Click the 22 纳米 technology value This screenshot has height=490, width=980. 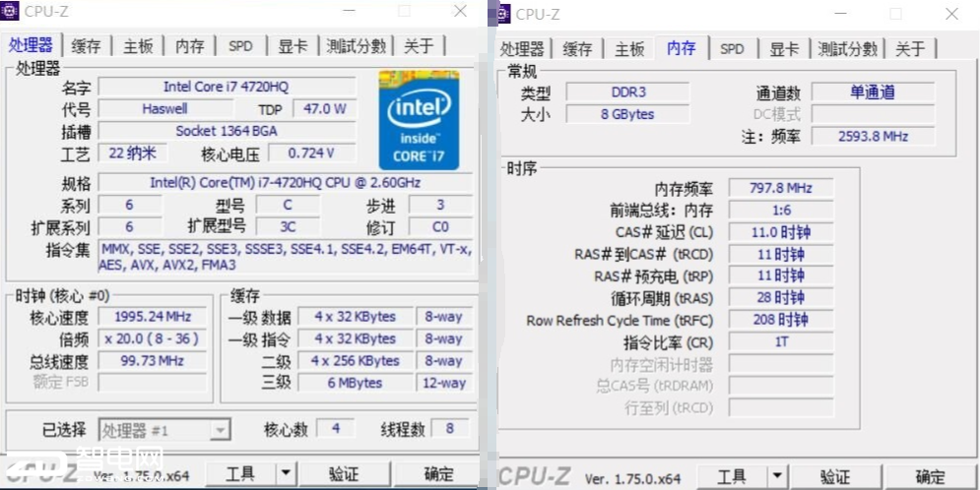pyautogui.click(x=132, y=153)
